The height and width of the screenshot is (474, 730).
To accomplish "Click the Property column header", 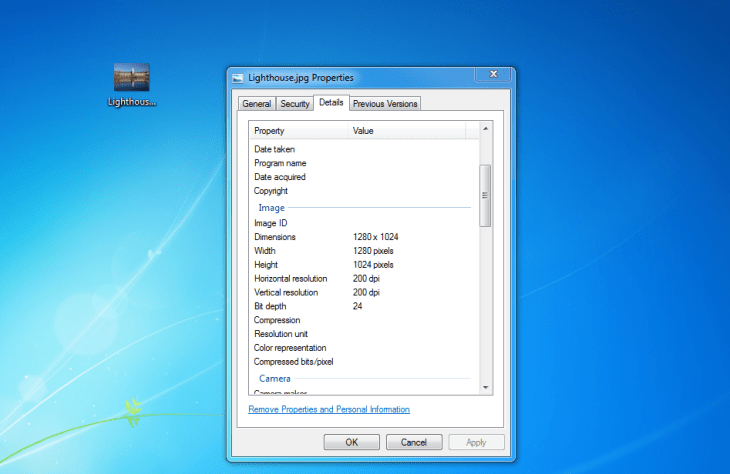I will pos(298,131).
